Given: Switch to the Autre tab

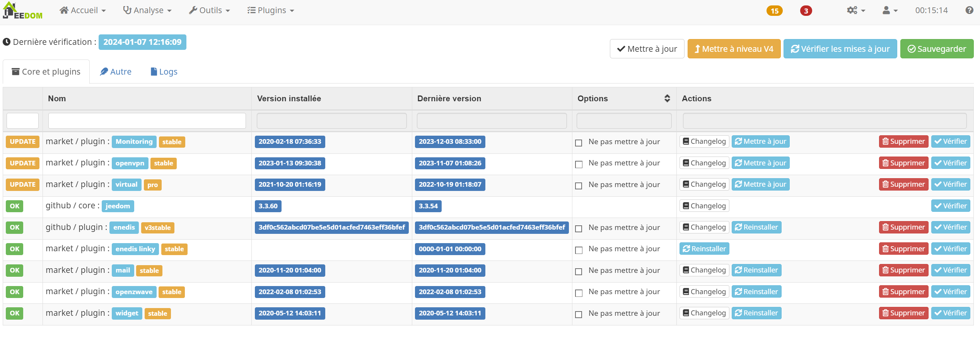Looking at the screenshot, I should pyautogui.click(x=116, y=72).
